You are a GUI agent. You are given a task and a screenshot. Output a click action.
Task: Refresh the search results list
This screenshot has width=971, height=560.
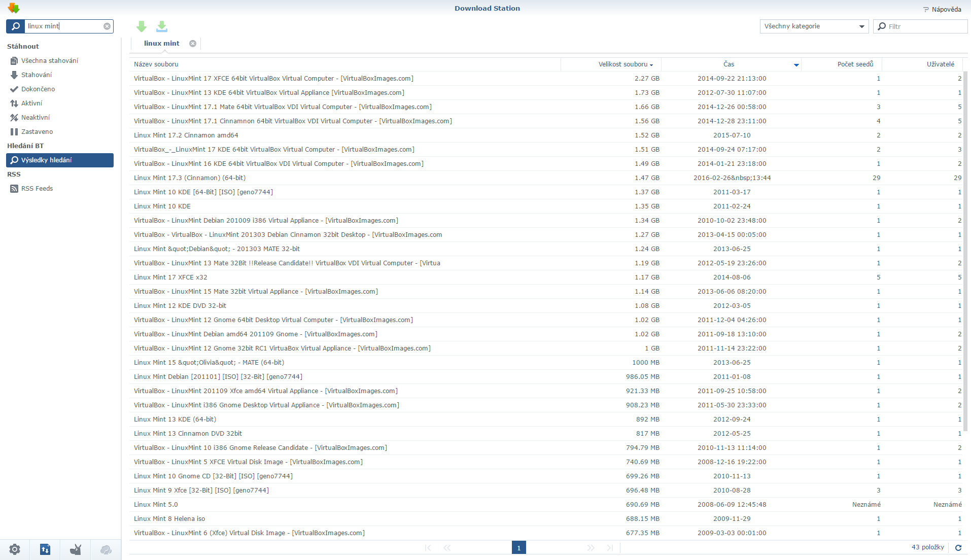pyautogui.click(x=958, y=548)
